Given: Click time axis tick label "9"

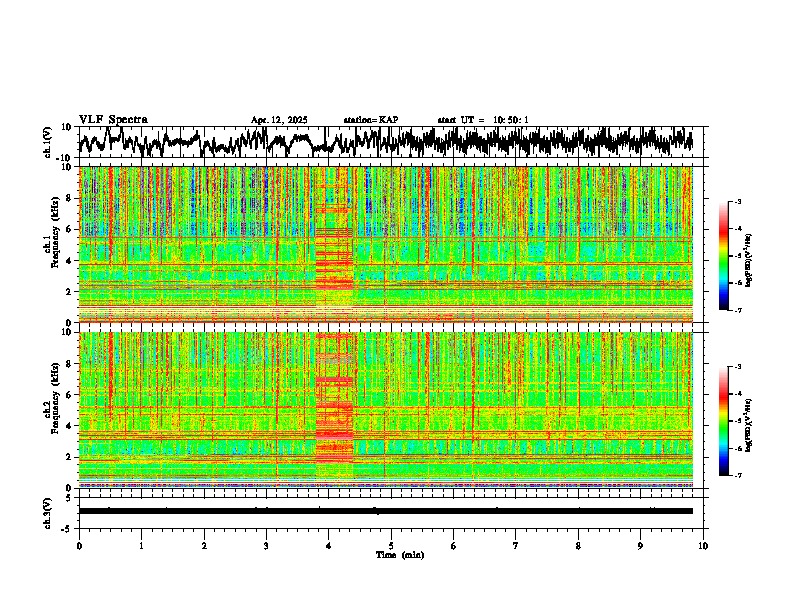Looking at the screenshot, I should tap(640, 546).
